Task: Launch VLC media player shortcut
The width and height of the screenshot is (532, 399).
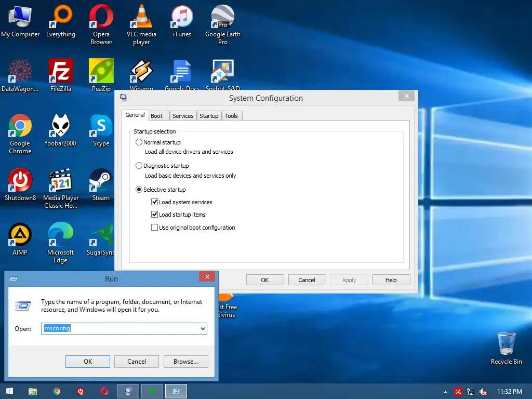Action: click(141, 24)
